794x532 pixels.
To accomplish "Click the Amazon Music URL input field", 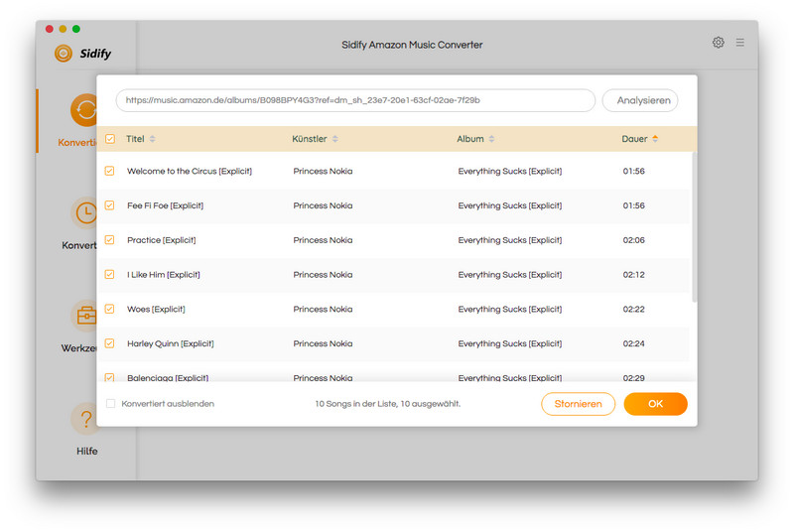I will (x=355, y=100).
